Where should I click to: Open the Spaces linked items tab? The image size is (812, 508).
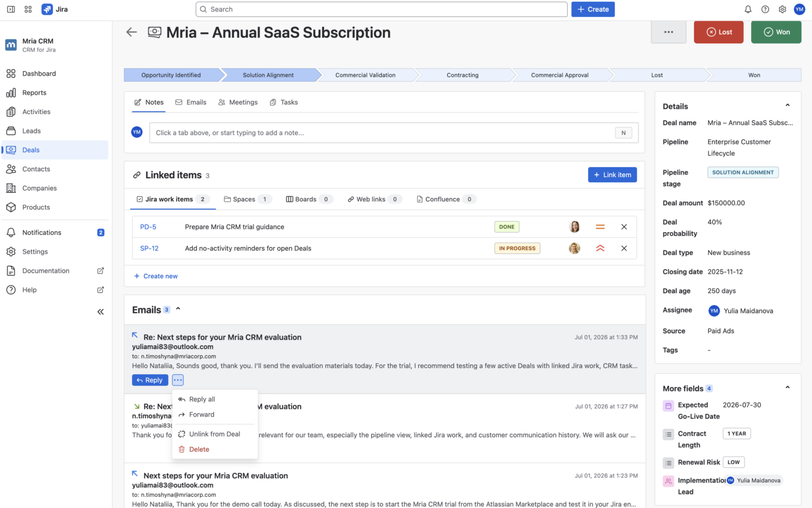pos(248,199)
